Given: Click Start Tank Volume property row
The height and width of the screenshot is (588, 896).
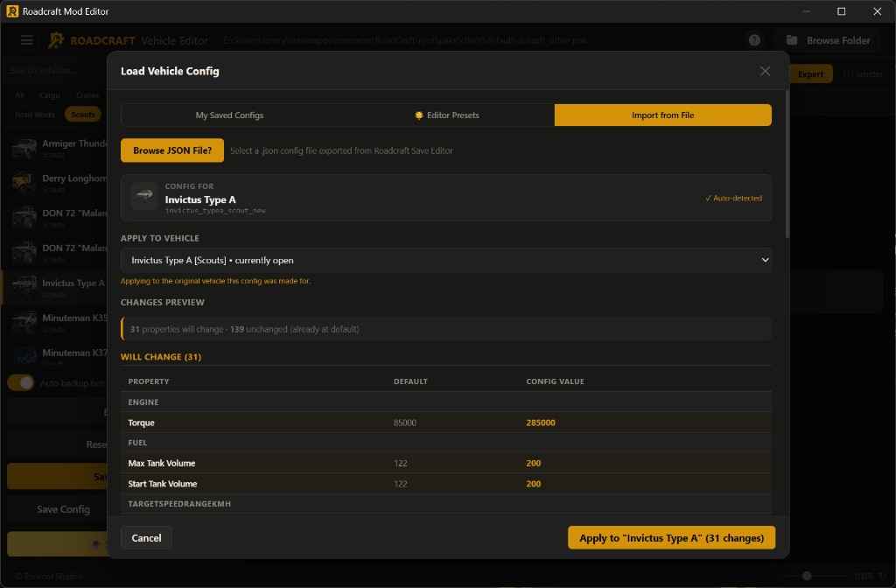Looking at the screenshot, I should [445, 484].
